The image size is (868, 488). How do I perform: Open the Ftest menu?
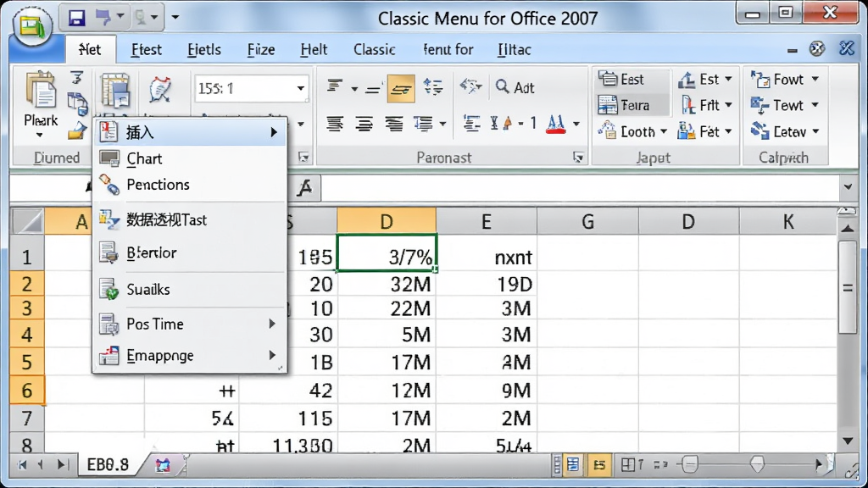click(x=146, y=50)
